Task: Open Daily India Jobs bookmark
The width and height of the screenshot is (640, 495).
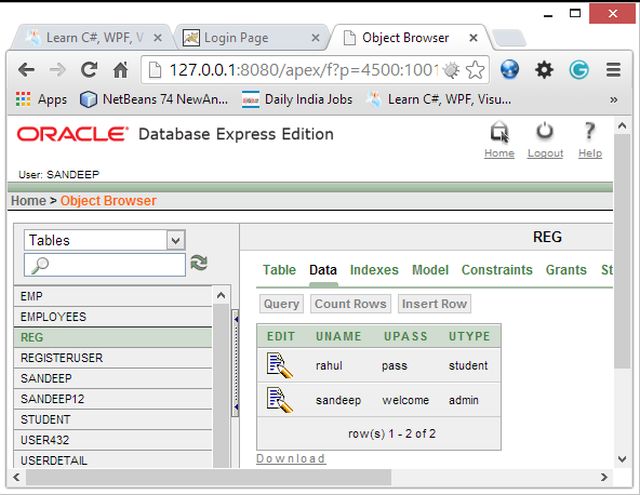Action: (297, 99)
